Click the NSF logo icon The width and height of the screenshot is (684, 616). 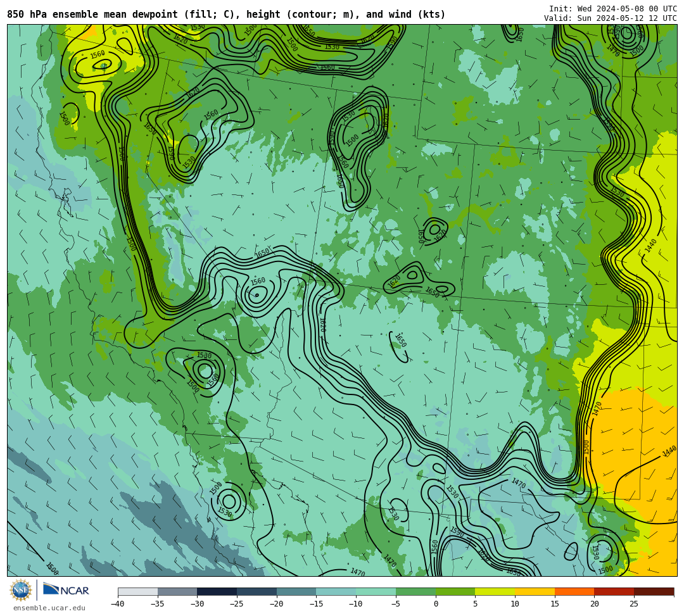coord(21,590)
